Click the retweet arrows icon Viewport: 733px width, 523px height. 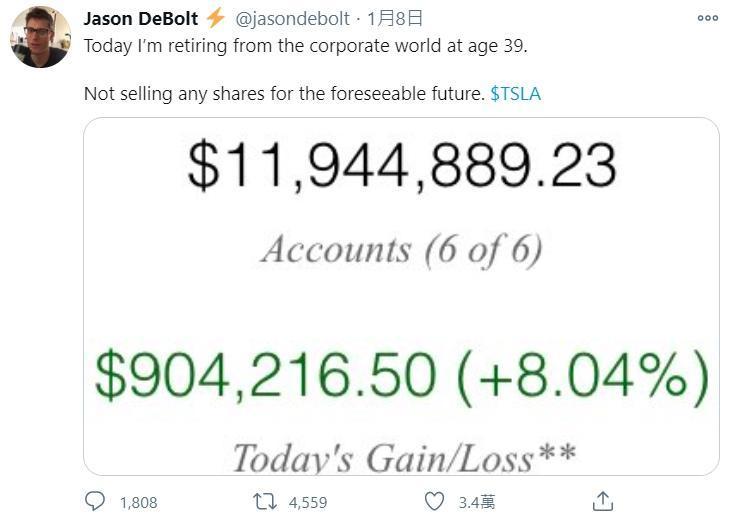(x=265, y=502)
